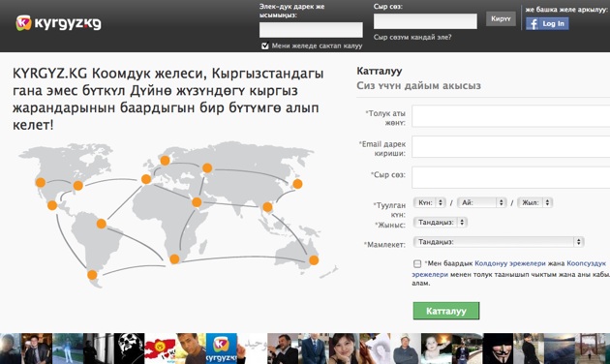The width and height of the screenshot is (610, 364).
Task: Open the Мамлекет country dropdown
Action: click(x=499, y=242)
